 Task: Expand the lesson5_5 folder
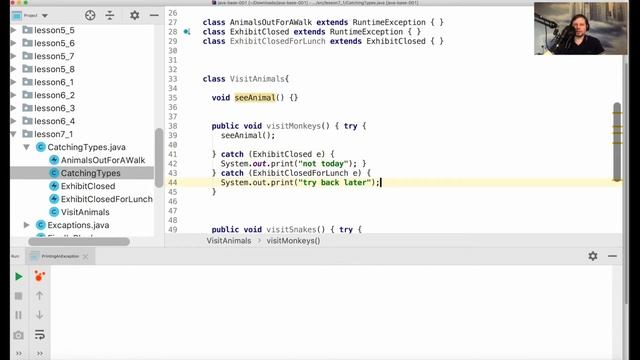pos(13,30)
